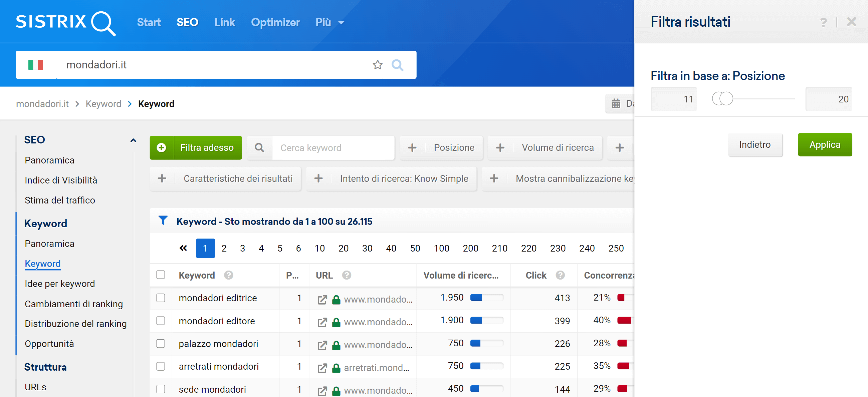Close the Filtra risultati panel
The width and height of the screenshot is (868, 397).
[x=851, y=22]
